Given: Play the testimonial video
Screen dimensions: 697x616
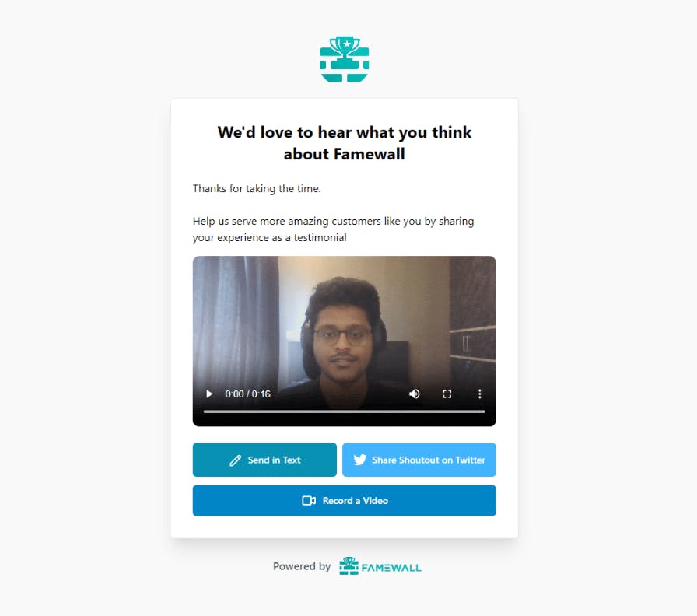Looking at the screenshot, I should pyautogui.click(x=209, y=394).
